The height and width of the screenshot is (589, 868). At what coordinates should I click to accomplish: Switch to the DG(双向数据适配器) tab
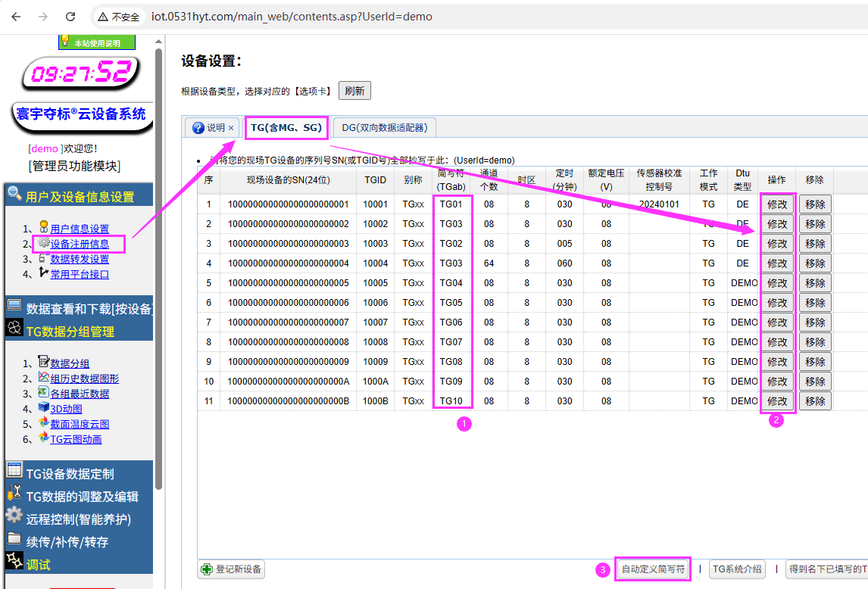tap(384, 128)
